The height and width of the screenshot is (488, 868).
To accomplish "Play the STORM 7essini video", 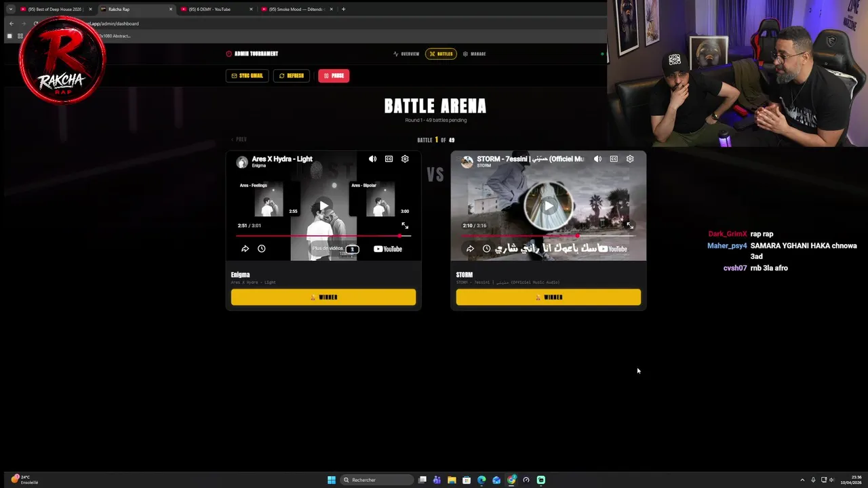I will [x=549, y=205].
